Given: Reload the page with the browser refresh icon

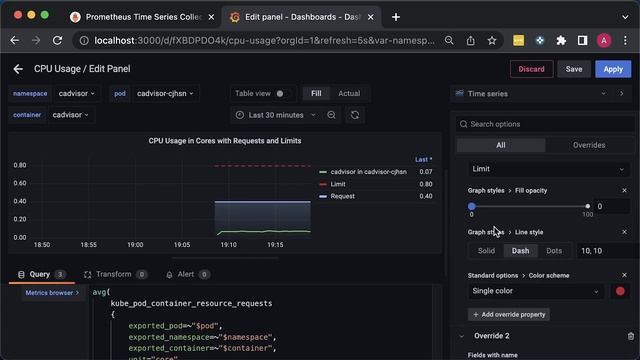Looking at the screenshot, I should 58,40.
